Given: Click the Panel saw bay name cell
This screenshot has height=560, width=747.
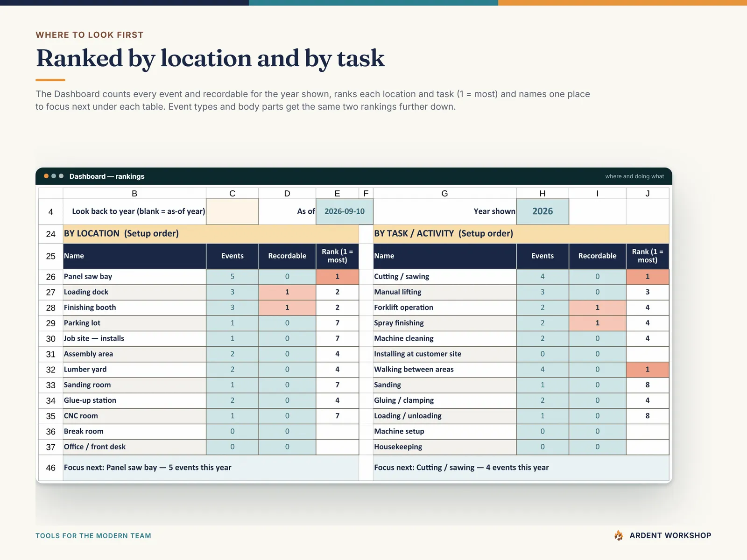Looking at the screenshot, I should click(134, 276).
